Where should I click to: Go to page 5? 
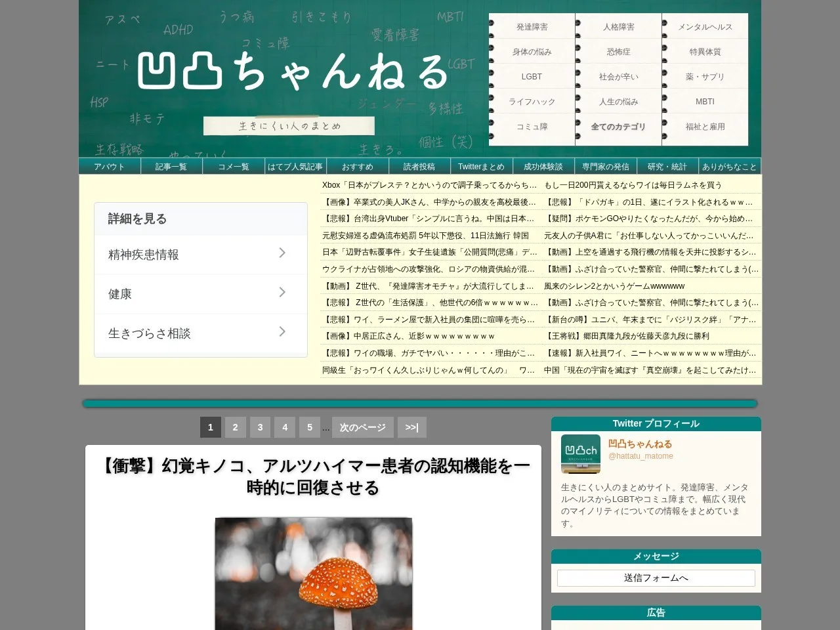click(x=310, y=427)
